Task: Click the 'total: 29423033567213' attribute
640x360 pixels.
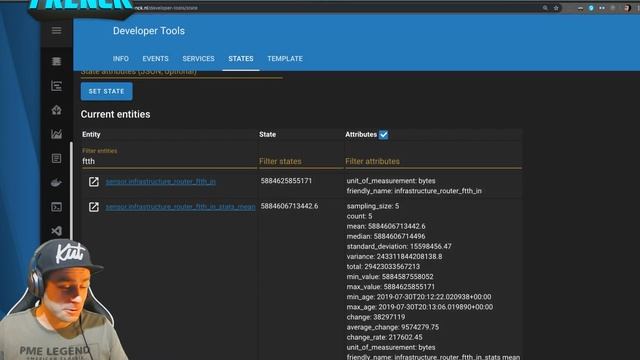Action: tap(383, 267)
